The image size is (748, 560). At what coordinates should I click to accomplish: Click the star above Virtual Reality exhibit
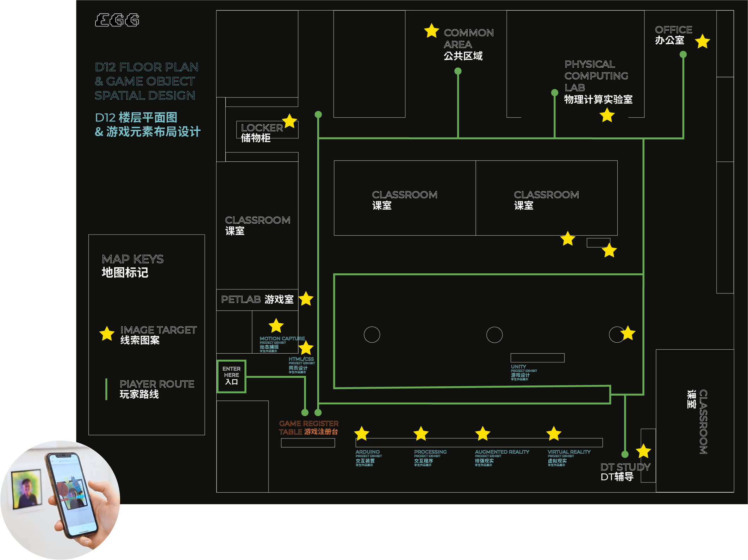[554, 434]
